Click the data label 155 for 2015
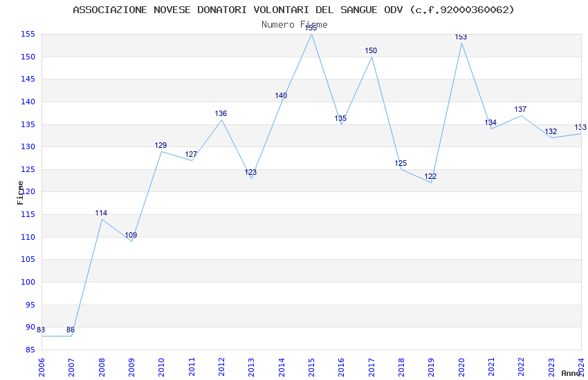This screenshot has width=588, height=380. click(311, 28)
